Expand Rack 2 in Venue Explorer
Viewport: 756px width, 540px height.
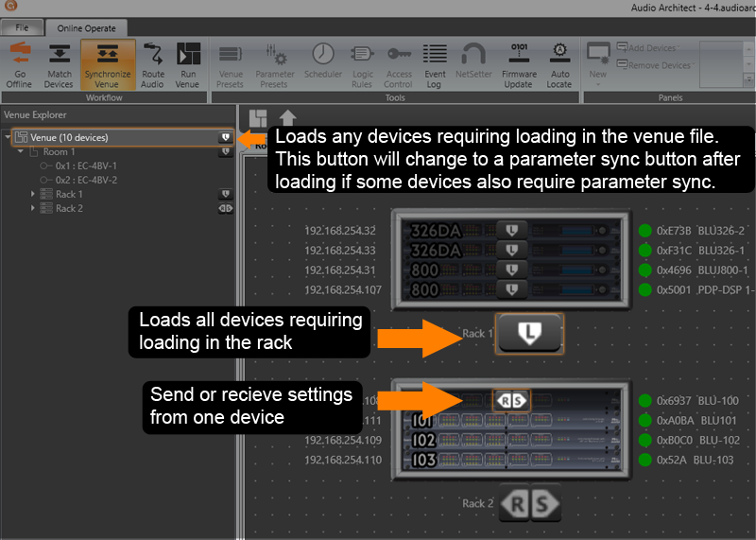coord(33,208)
